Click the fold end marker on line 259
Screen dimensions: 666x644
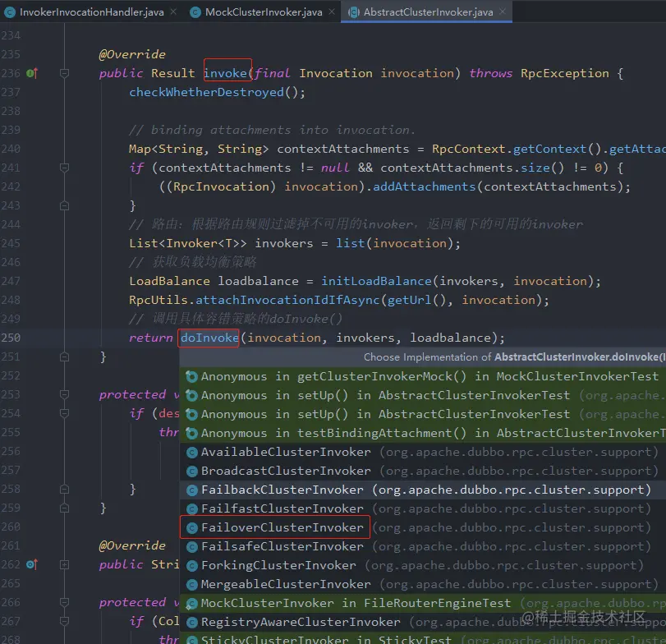point(65,508)
